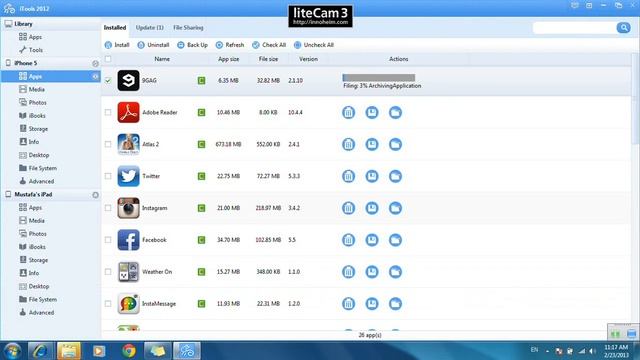Image resolution: width=640 pixels, height=360 pixels.
Task: Click the Facebook app icon
Action: click(128, 240)
